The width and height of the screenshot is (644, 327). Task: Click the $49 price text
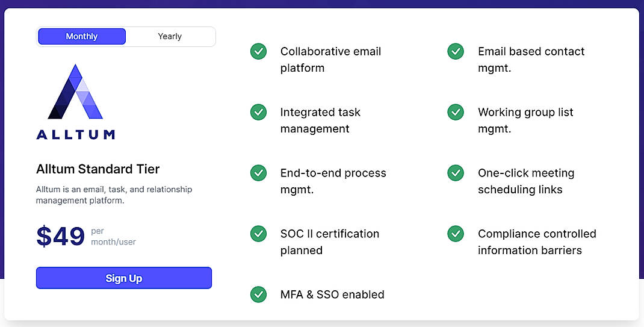point(60,236)
